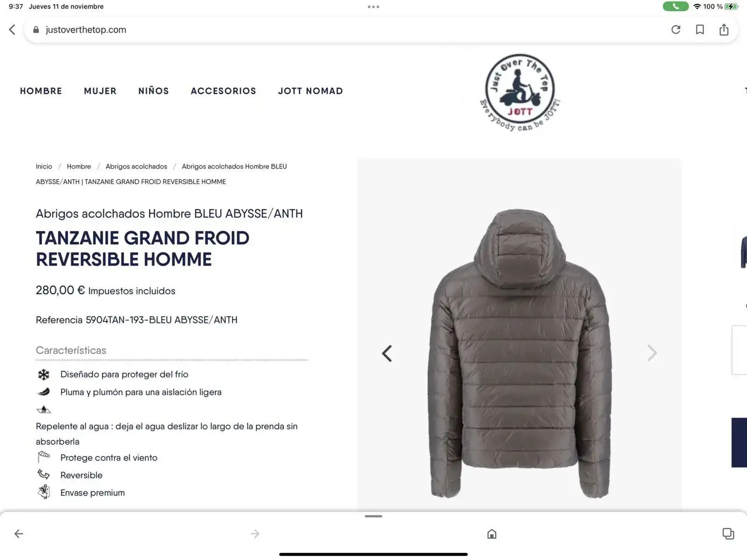Open the ACCESORIOS menu
The height and width of the screenshot is (560, 747).
224,91
